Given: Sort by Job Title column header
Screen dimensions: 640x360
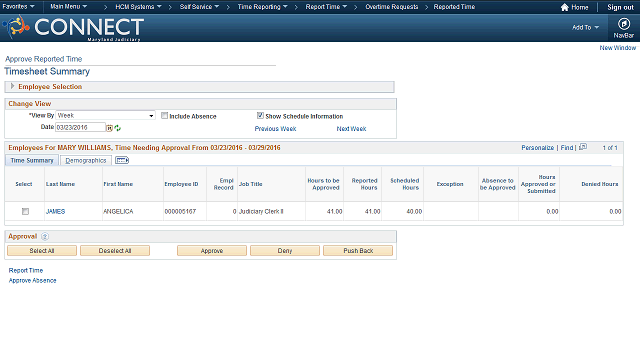Looking at the screenshot, I should [x=251, y=184].
